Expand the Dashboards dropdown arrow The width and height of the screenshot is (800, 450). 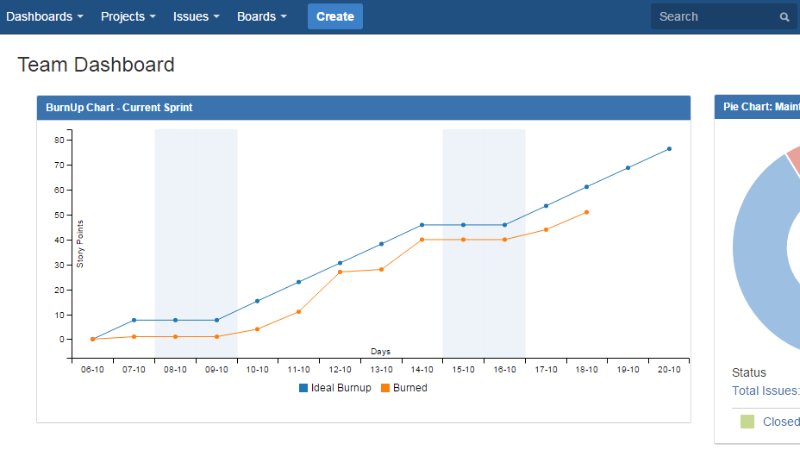80,17
